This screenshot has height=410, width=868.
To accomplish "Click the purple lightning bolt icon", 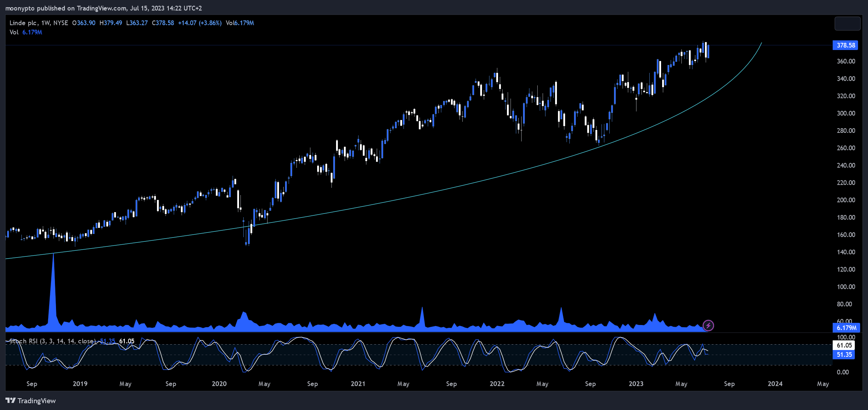I will click(708, 325).
